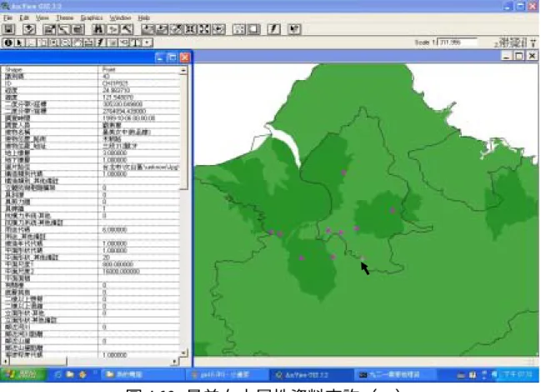Click the Zoom Out arrows toolbar button
This screenshot has height=392, width=541.
(x=204, y=29)
